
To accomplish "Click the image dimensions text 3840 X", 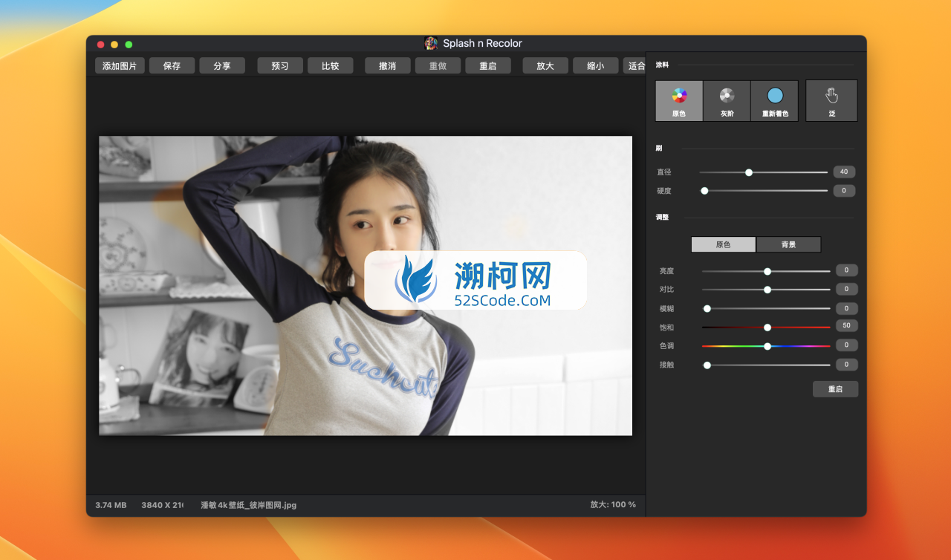I will click(x=163, y=505).
